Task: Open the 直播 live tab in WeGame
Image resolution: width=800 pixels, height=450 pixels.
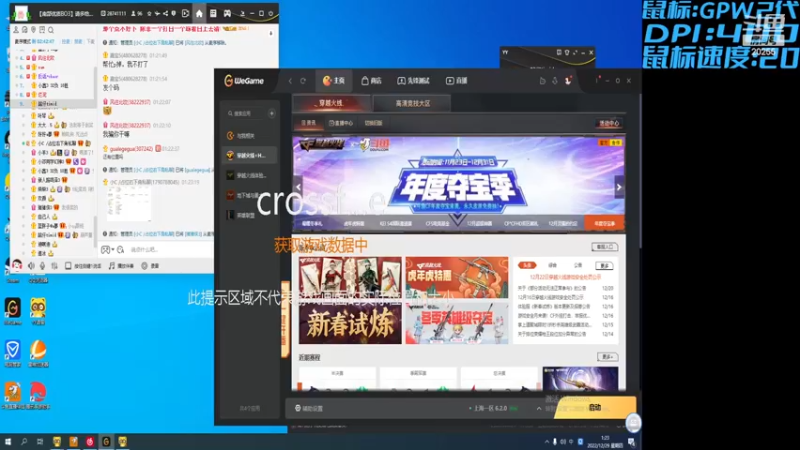Action: pyautogui.click(x=457, y=81)
